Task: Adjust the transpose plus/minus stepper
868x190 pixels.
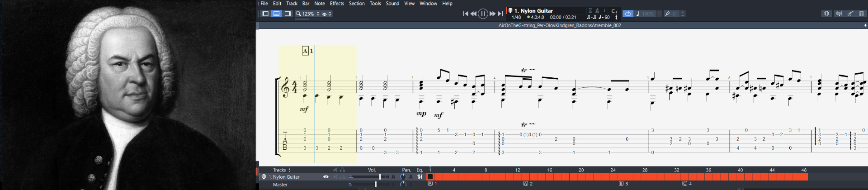Action: point(683,14)
